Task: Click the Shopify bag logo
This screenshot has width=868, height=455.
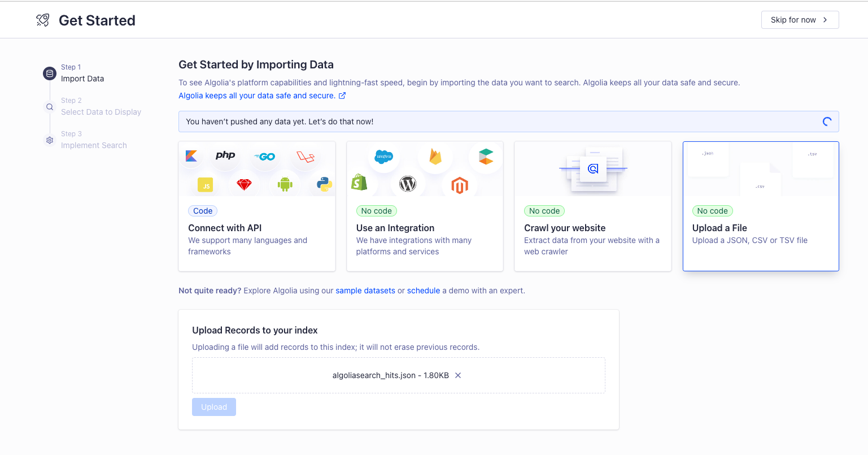Action: [359, 182]
